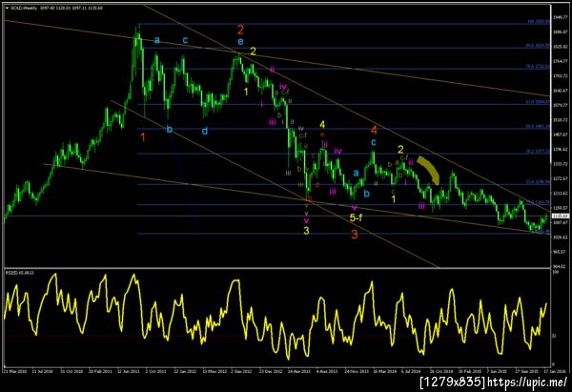Click the 1579.77 price axis label
Screen dimensions: 572x392
tap(560, 105)
